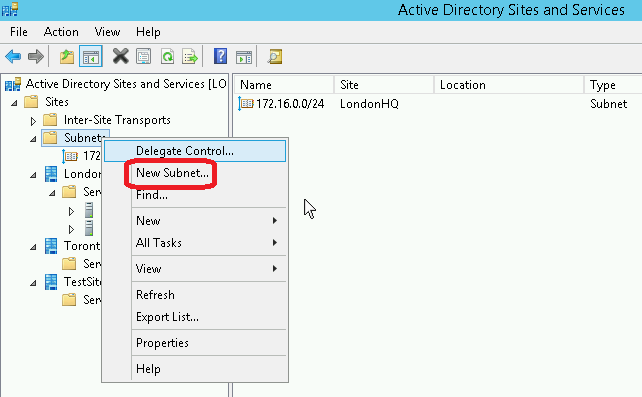
Task: Choose Refresh from the context menu
Action: click(195, 295)
